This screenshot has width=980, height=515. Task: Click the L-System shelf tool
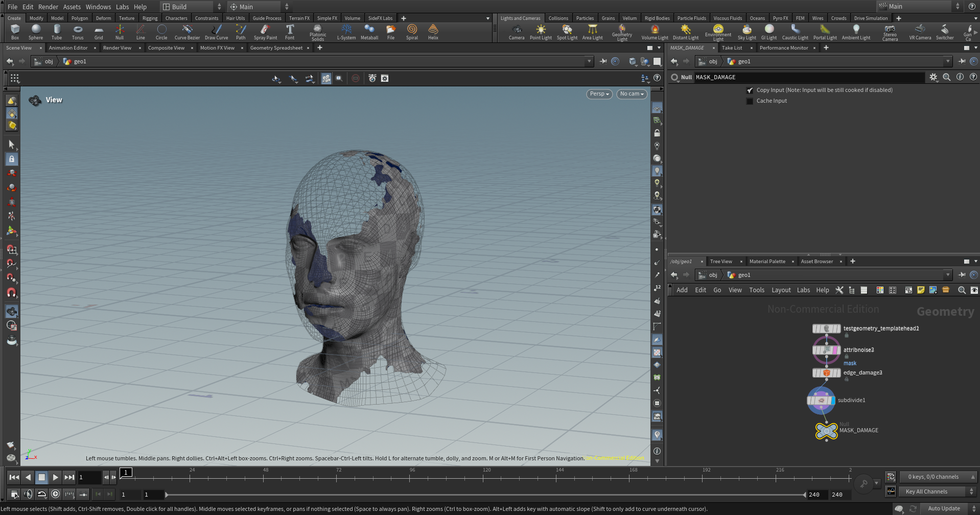click(x=346, y=32)
